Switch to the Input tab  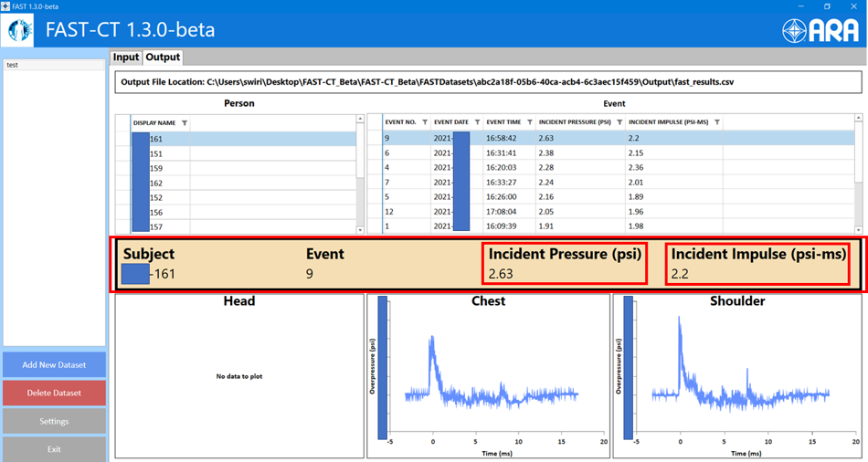(x=125, y=58)
